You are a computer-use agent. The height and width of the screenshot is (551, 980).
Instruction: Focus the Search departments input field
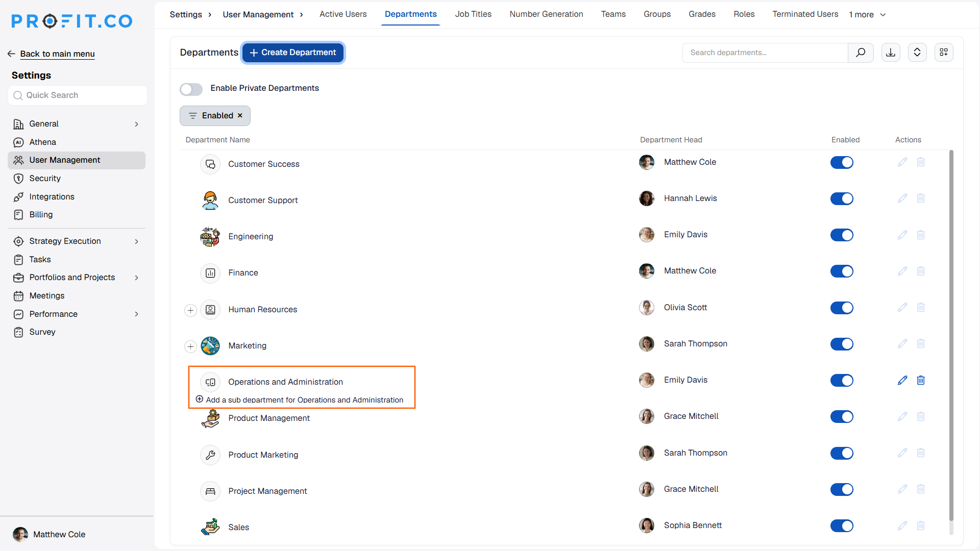click(765, 53)
